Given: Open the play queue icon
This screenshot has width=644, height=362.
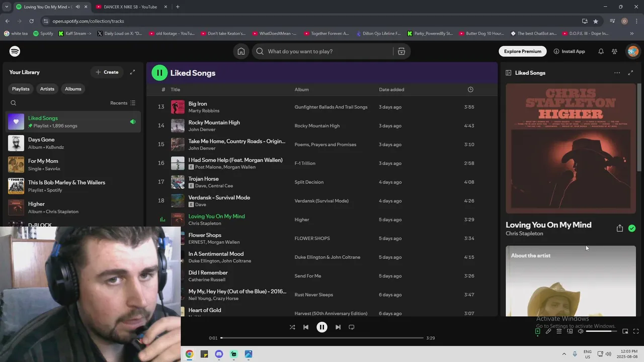Looking at the screenshot, I should tap(559, 331).
